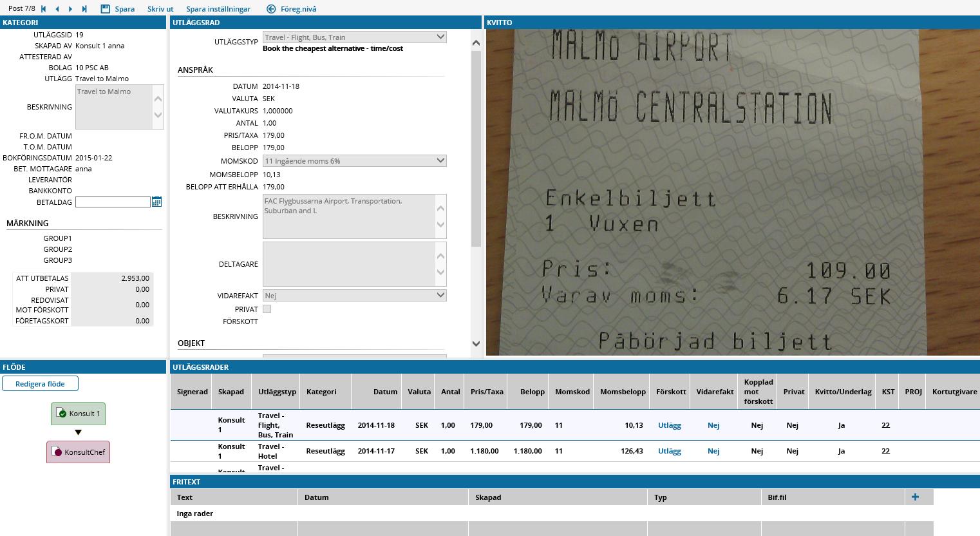Viewport: 980px width, 536px height.
Task: Click the Signerad column header
Action: click(192, 392)
